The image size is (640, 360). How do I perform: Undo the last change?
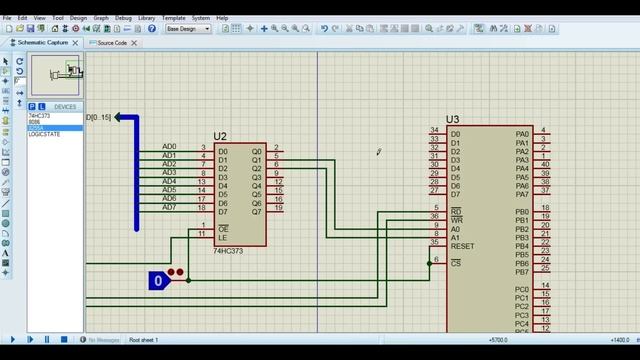tap(324, 29)
